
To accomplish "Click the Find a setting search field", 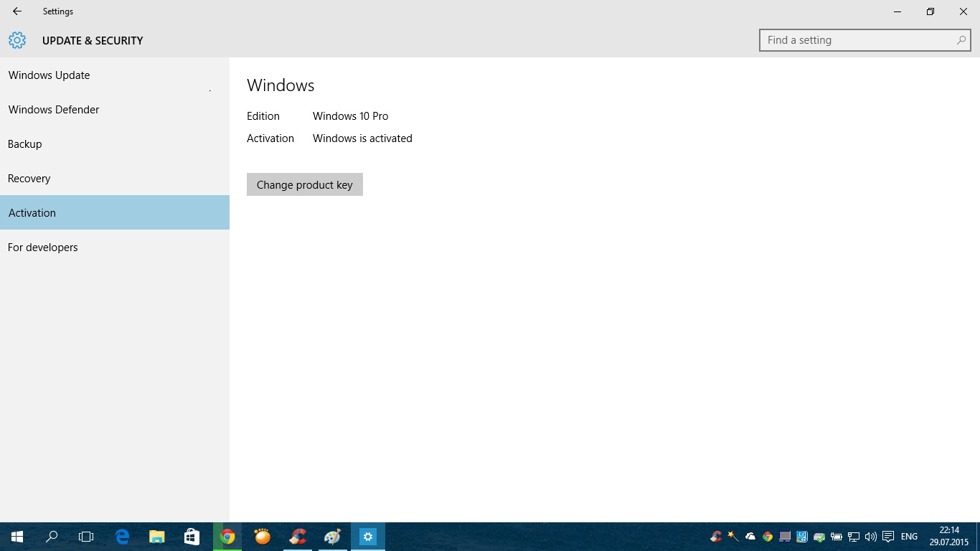I will coord(857,40).
